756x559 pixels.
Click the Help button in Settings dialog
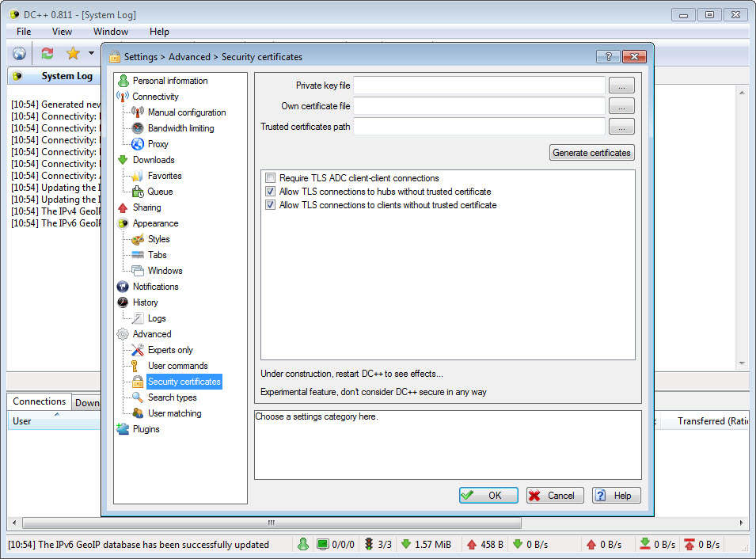point(616,496)
